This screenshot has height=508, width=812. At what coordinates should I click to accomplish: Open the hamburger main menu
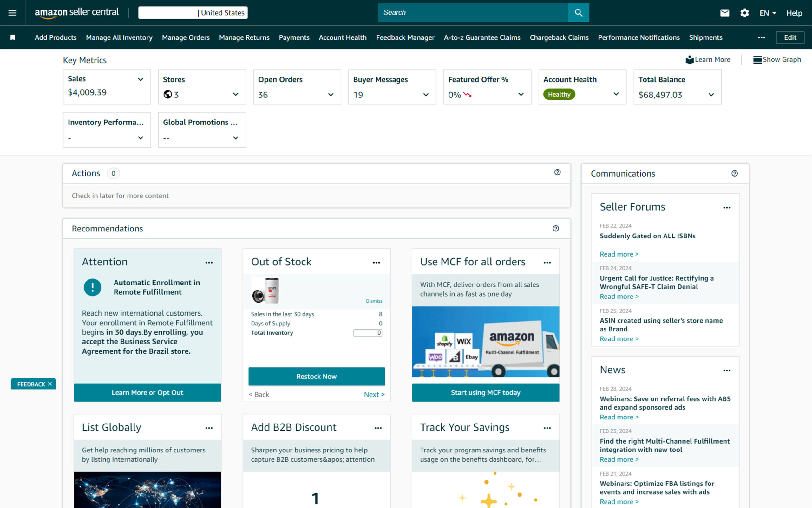point(12,13)
